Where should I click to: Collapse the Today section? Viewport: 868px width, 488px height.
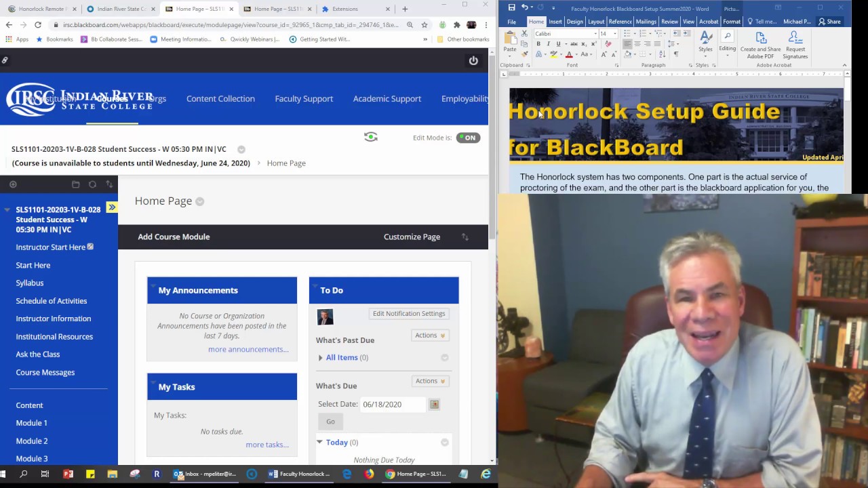(319, 442)
